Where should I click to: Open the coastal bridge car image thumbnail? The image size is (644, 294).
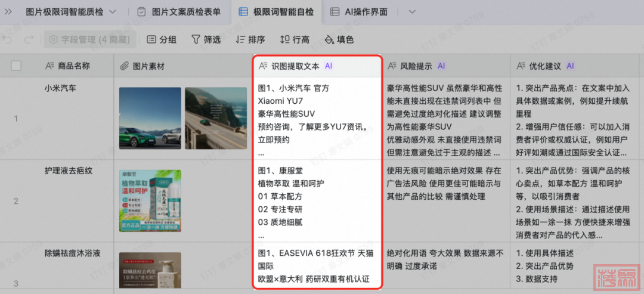coord(215,118)
